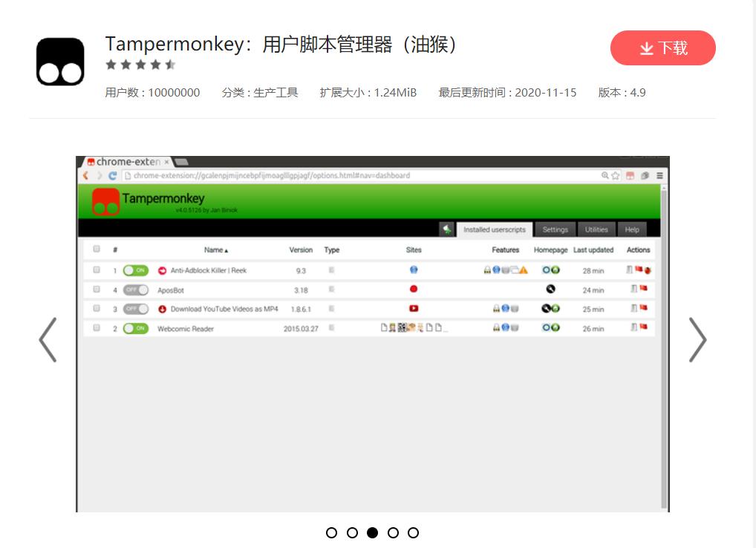Open the Chrome menu icon in the browser toolbar
The image size is (756, 548).
click(x=659, y=176)
